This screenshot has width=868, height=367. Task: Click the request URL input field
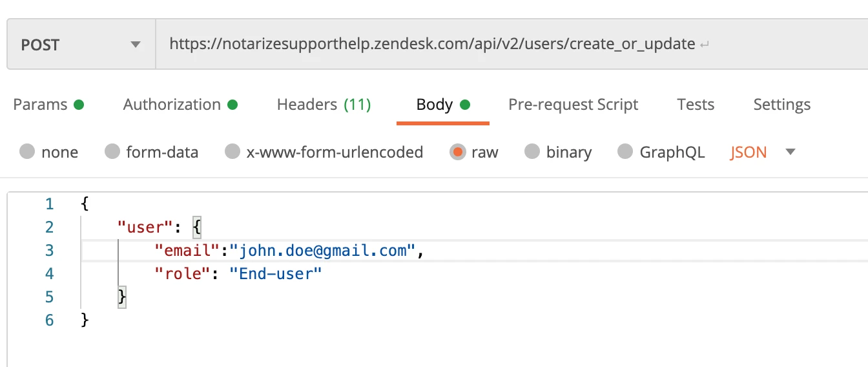click(431, 45)
